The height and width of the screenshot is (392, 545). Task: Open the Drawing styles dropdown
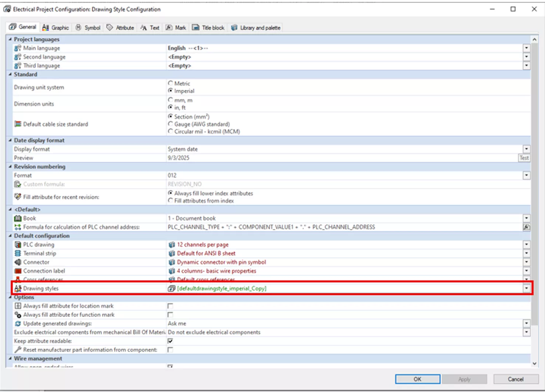pos(526,288)
